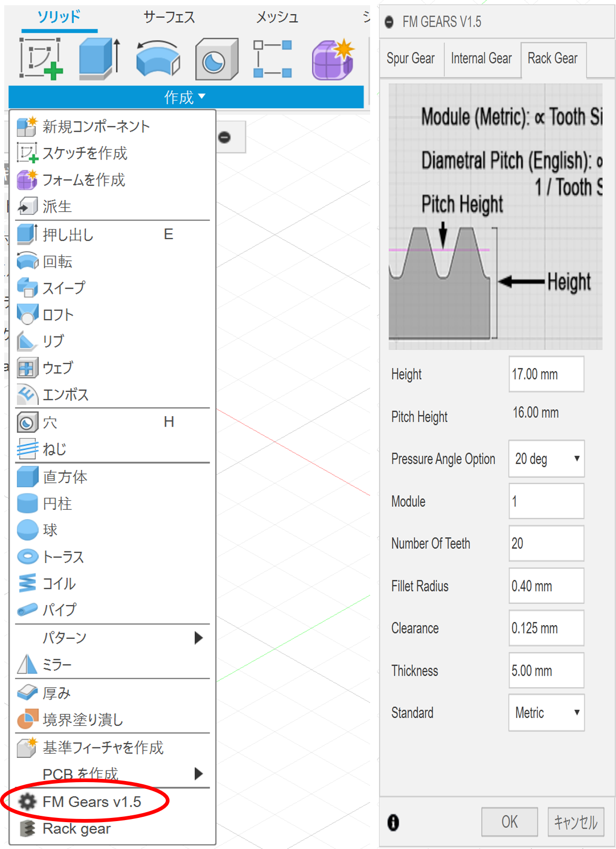The height and width of the screenshot is (849, 616).
Task: Select the Extrude toolbar icon
Action: point(100,58)
